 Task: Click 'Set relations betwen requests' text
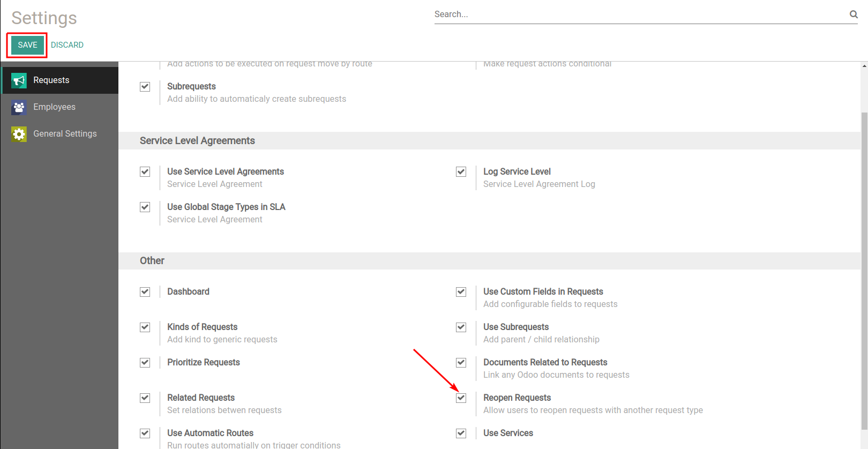(x=225, y=410)
